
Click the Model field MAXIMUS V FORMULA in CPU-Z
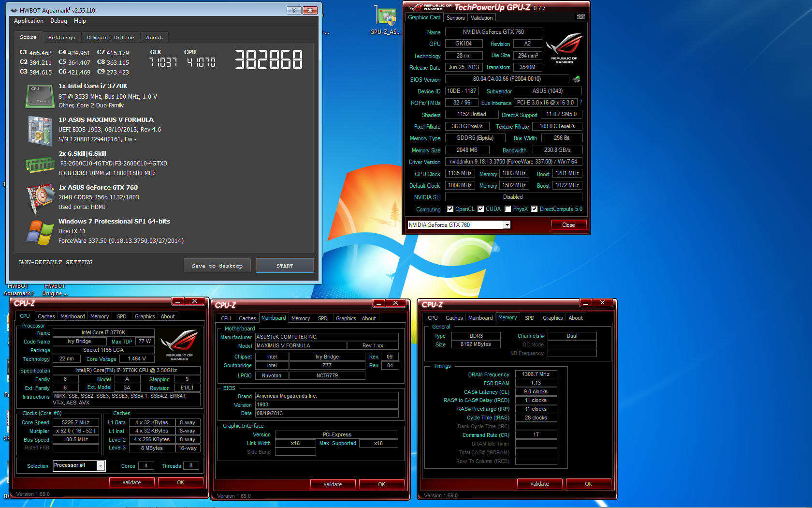pyautogui.click(x=301, y=345)
